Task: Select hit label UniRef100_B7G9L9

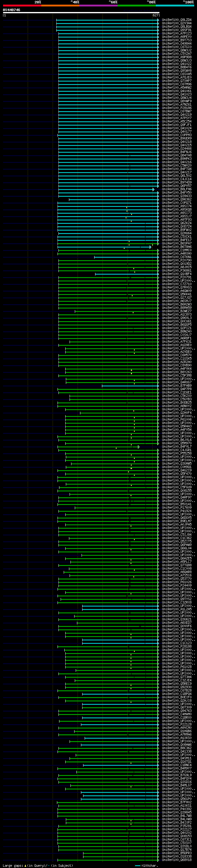Action: [177, 775]
